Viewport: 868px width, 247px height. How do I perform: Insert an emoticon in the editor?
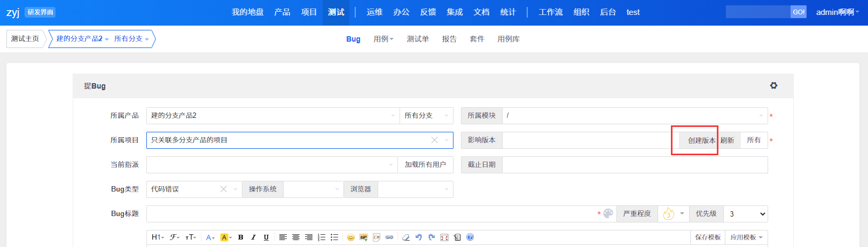pos(350,237)
